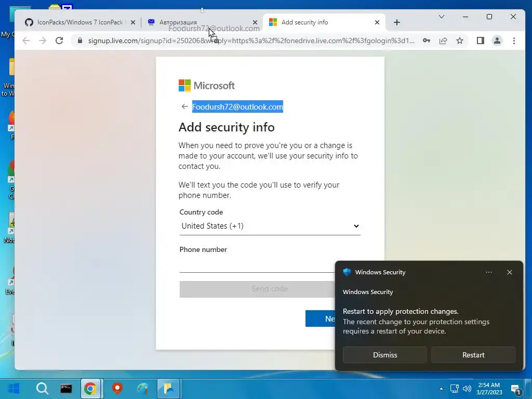Click the address bar URL
Image resolution: width=532 pixels, height=399 pixels.
[251, 41]
